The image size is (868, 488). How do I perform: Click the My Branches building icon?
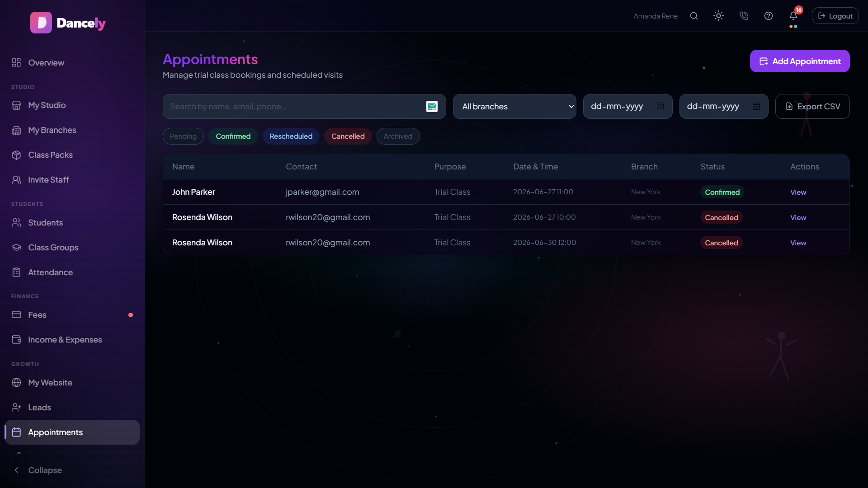[x=17, y=130]
